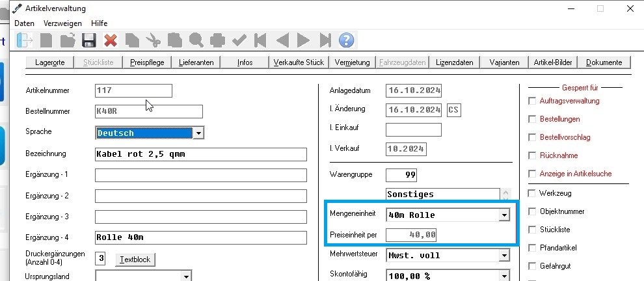The width and height of the screenshot is (644, 281).
Task: Click the scissors cut icon
Action: coord(154,40)
